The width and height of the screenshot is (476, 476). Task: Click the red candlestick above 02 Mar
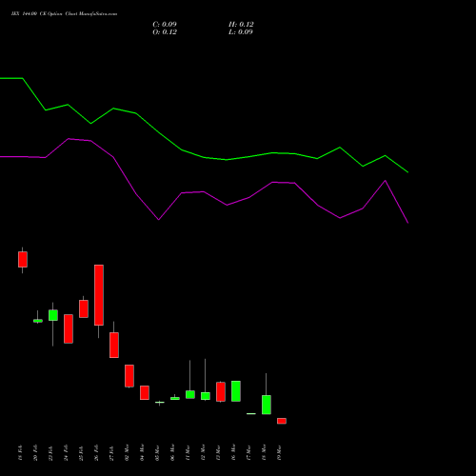coord(129,376)
